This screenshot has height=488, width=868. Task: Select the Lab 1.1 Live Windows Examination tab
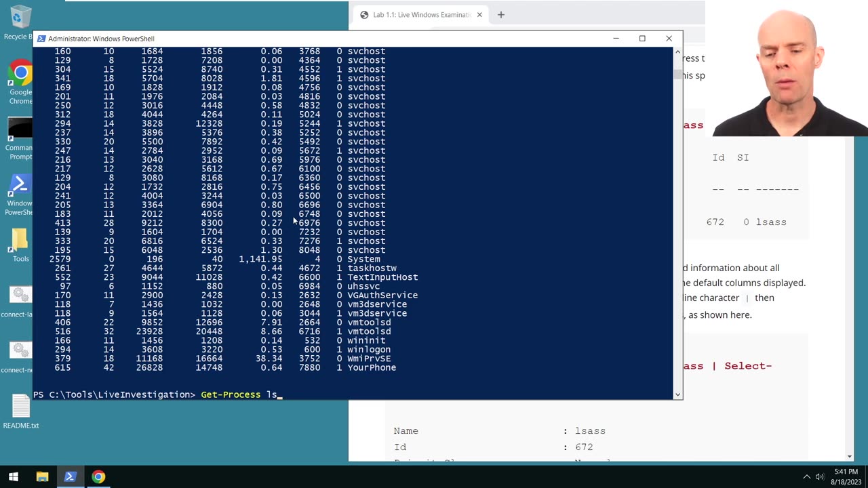(x=420, y=15)
